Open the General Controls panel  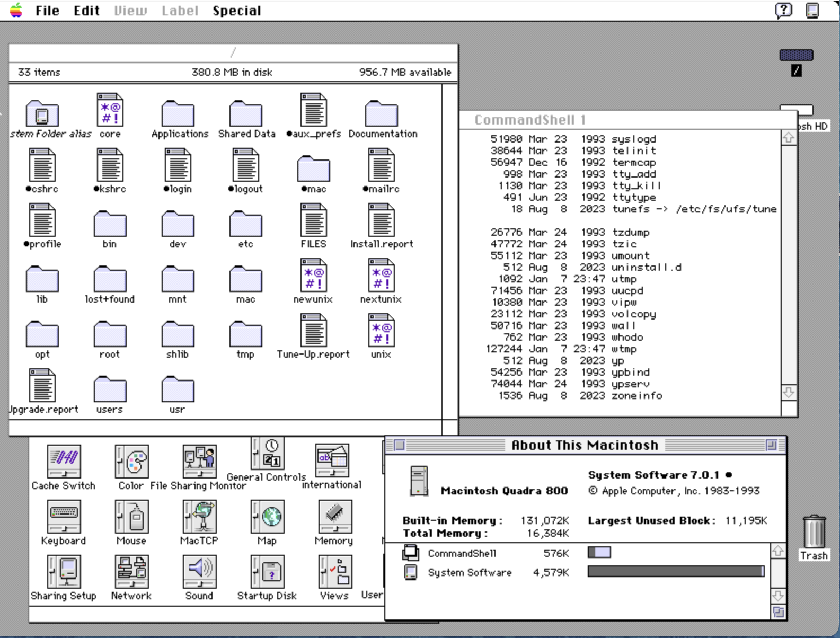pyautogui.click(x=267, y=453)
